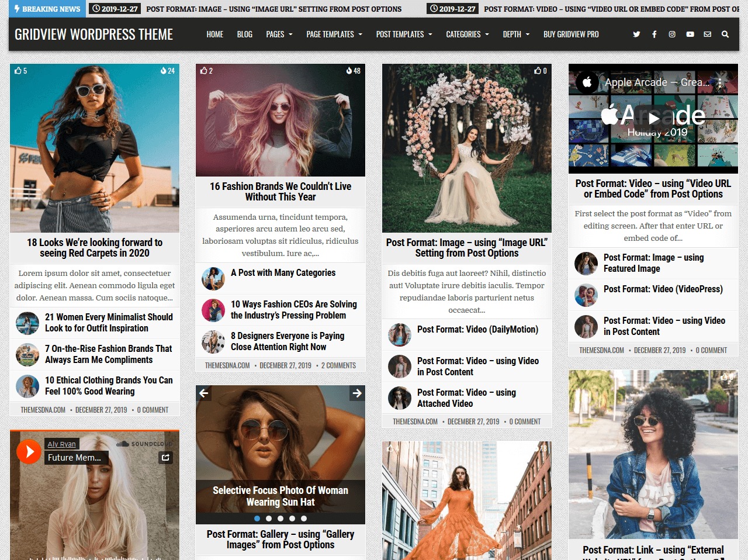748x560 pixels.
Task: Open the Twitter social icon in the header
Action: click(x=636, y=34)
